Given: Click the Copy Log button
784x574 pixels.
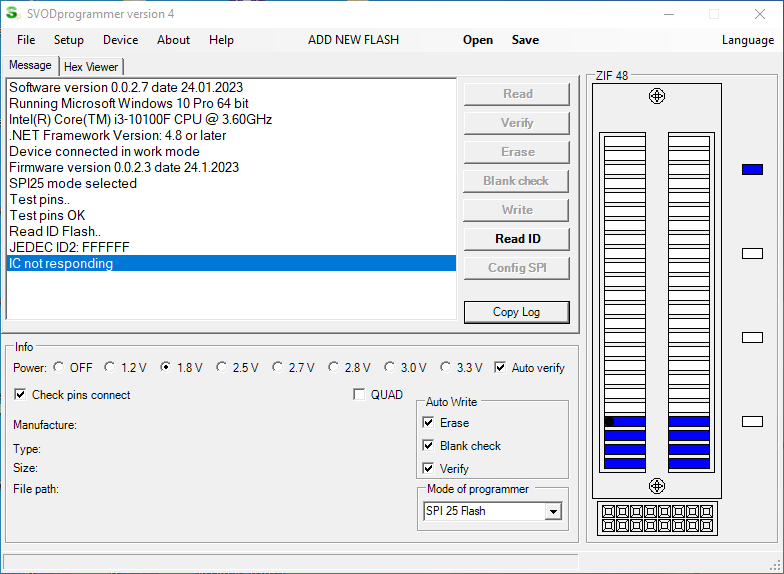Looking at the screenshot, I should point(516,312).
